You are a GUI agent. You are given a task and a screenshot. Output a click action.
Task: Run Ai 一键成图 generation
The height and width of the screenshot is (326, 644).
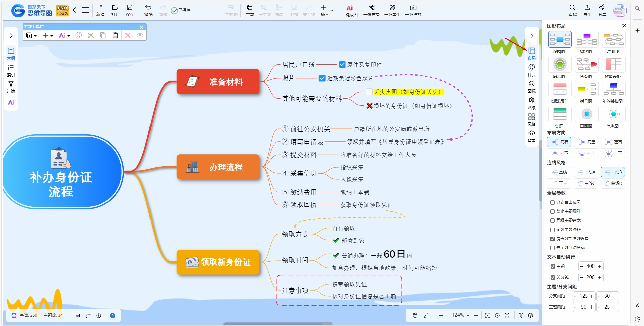[x=349, y=10]
